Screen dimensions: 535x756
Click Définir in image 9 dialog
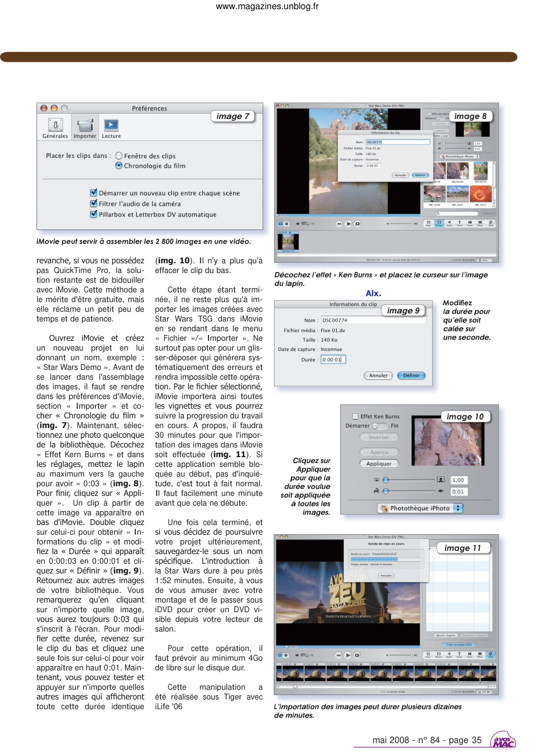pos(411,375)
